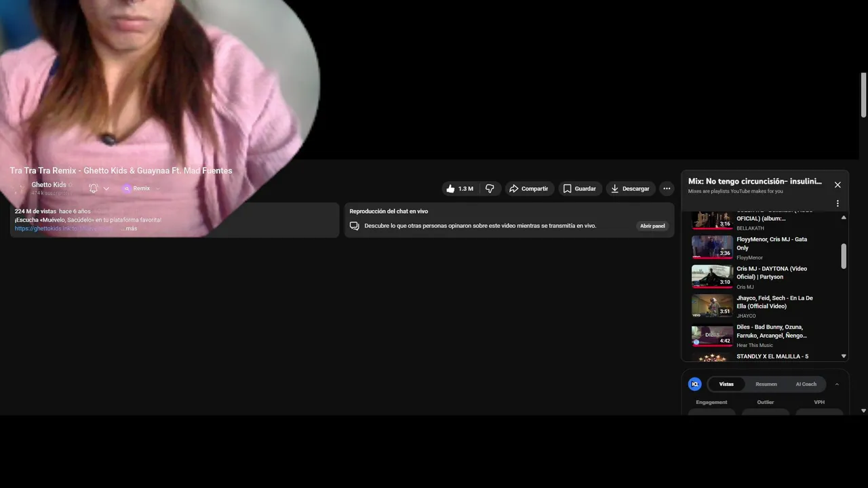Viewport: 868px width, 488px height.
Task: Expand description with ...más
Action: (130, 228)
